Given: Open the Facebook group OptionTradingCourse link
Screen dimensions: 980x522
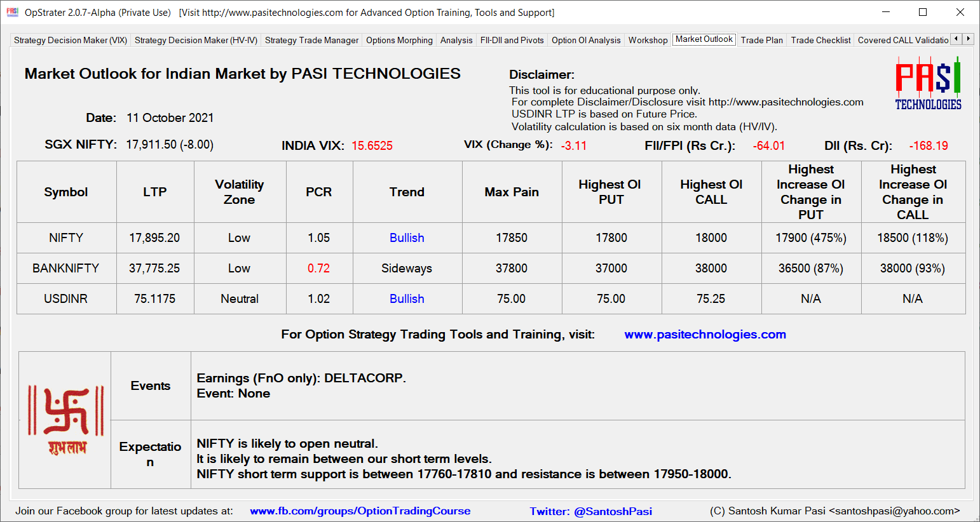Looking at the screenshot, I should click(x=360, y=511).
